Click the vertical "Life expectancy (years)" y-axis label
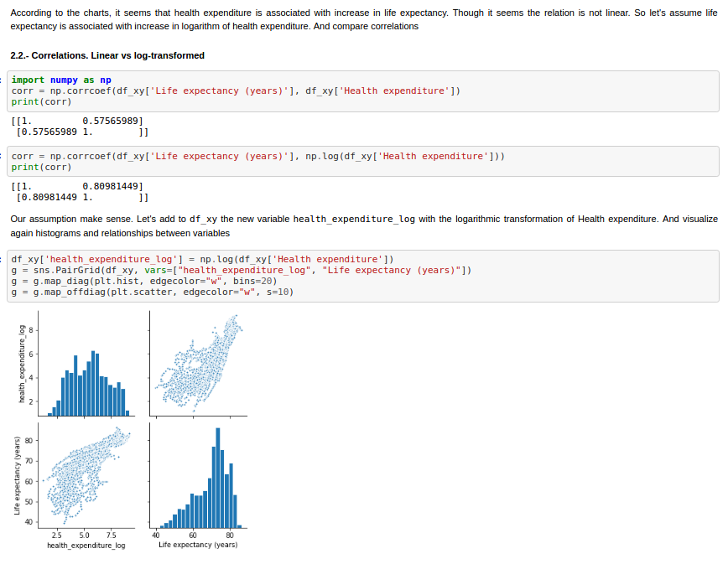Screen dimensions: 728x564 (17, 475)
